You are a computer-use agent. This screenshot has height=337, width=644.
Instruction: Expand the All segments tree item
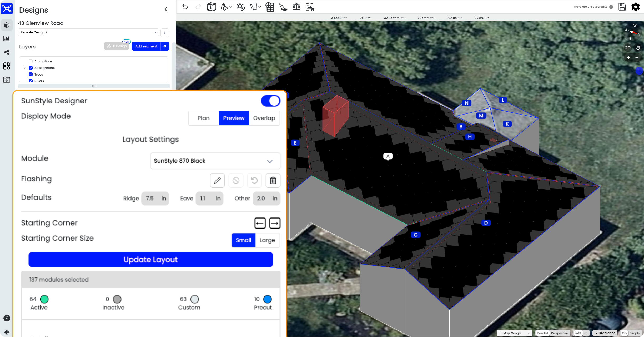pyautogui.click(x=25, y=68)
